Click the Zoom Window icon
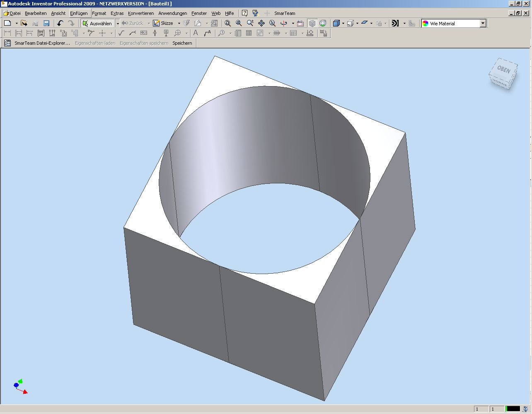The width and height of the screenshot is (532, 414). [x=239, y=24]
